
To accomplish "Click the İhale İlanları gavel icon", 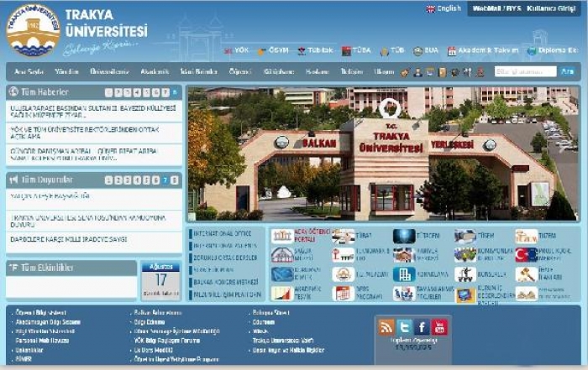I will pos(527,274).
